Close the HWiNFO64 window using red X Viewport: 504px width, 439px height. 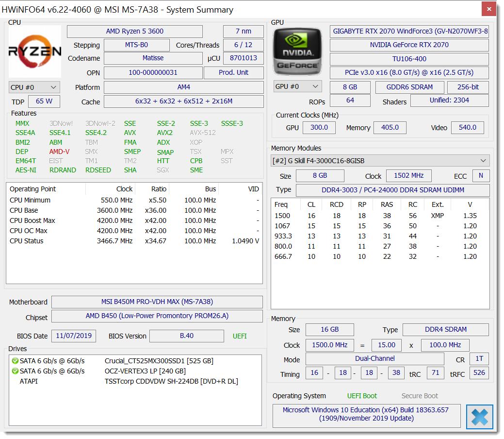(x=489, y=9)
